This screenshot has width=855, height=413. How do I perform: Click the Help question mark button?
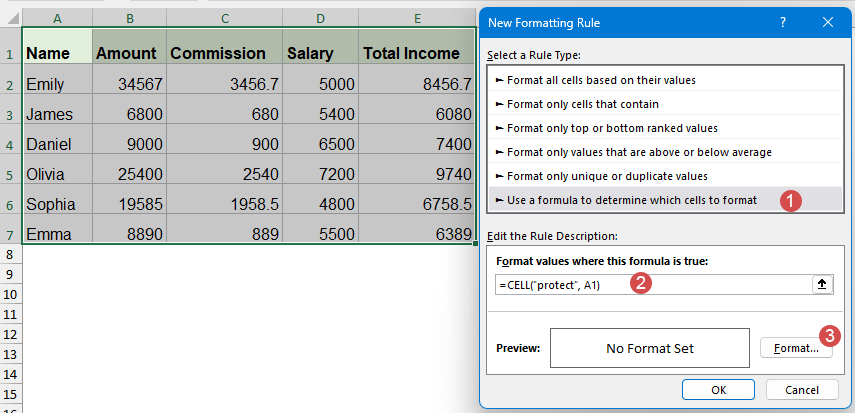pyautogui.click(x=783, y=21)
